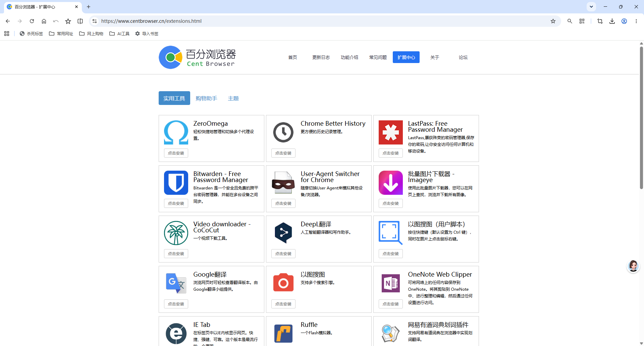Open the 更新日志 navigation item

(x=321, y=57)
